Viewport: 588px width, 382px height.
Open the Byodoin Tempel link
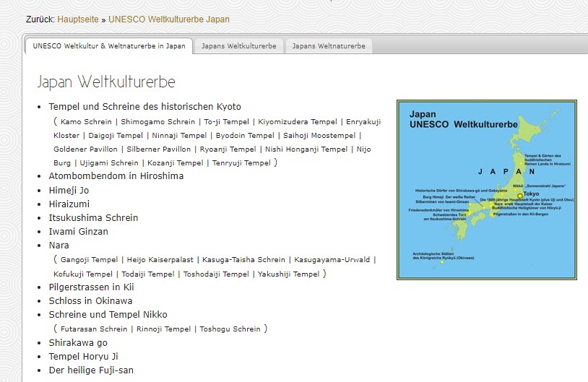point(245,135)
